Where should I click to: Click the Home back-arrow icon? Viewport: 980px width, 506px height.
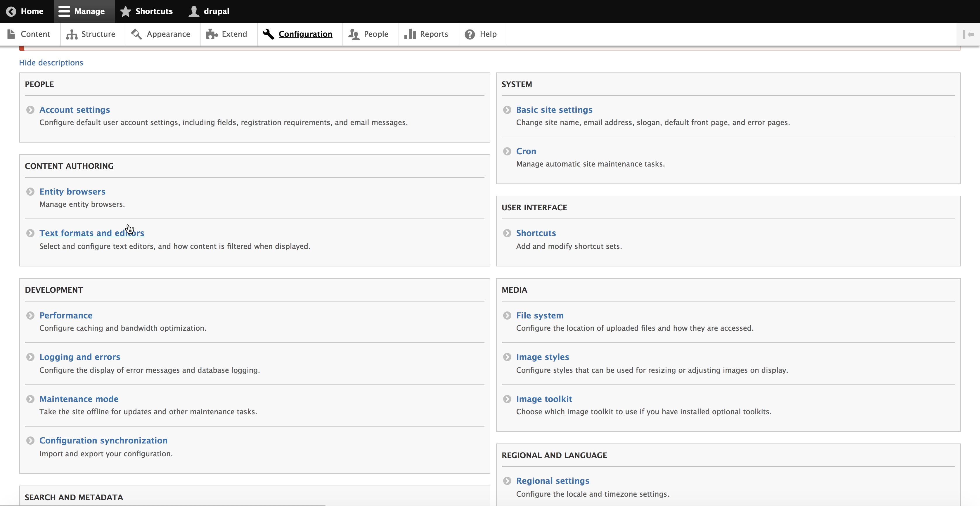pyautogui.click(x=11, y=11)
